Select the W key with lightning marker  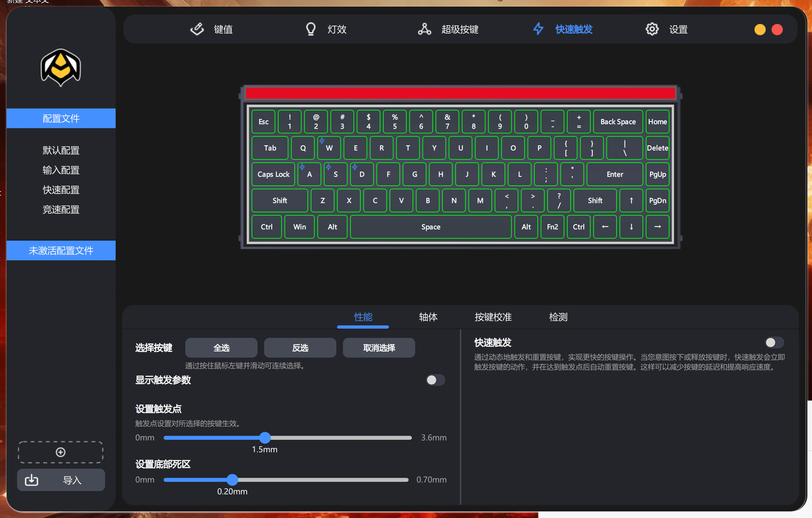click(x=329, y=148)
